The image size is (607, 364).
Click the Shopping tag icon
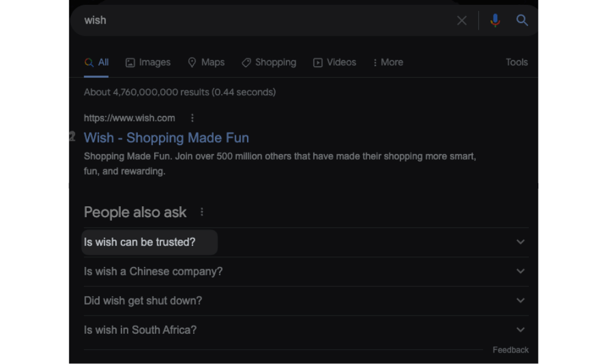coord(246,62)
